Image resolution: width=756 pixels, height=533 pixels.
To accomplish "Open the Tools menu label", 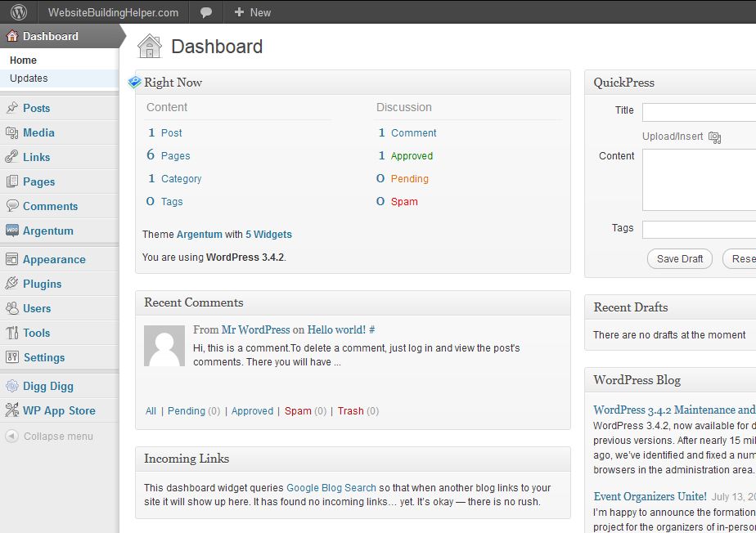I will (x=37, y=333).
